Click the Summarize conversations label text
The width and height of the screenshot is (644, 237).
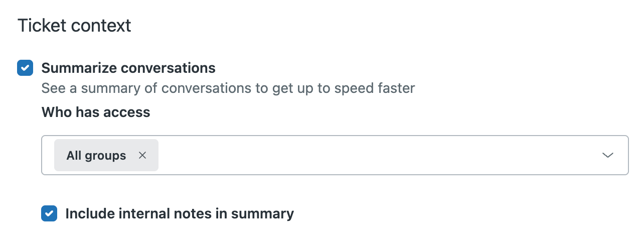click(128, 68)
